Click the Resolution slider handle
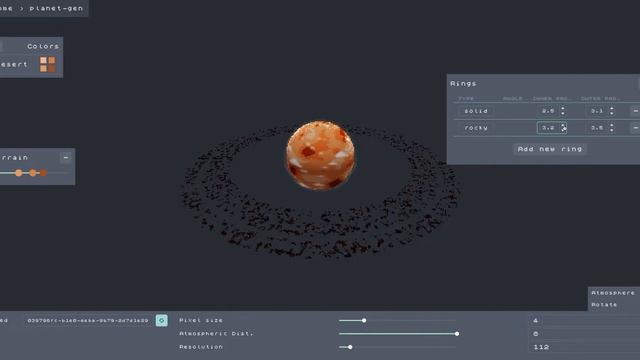The image size is (640, 360). (x=350, y=347)
